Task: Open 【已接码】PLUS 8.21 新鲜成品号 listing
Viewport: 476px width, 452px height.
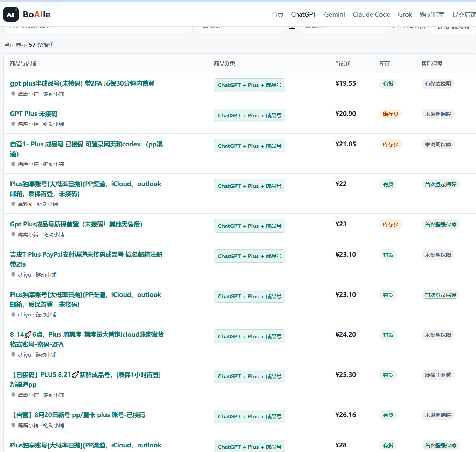Action: click(x=85, y=379)
